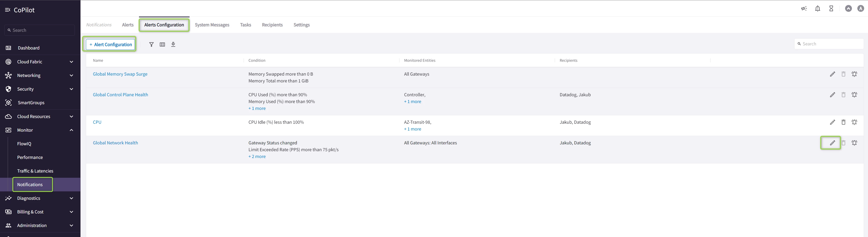Open the notification bell in header
Screen dimensions: 868x237
tap(817, 9)
